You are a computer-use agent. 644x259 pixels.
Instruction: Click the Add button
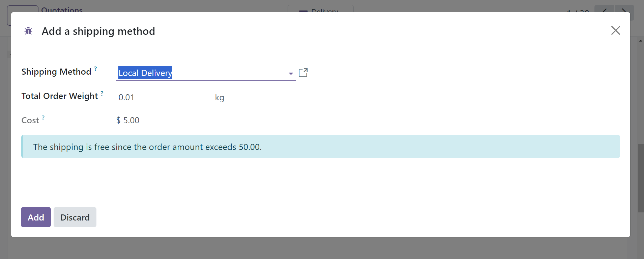[36, 217]
